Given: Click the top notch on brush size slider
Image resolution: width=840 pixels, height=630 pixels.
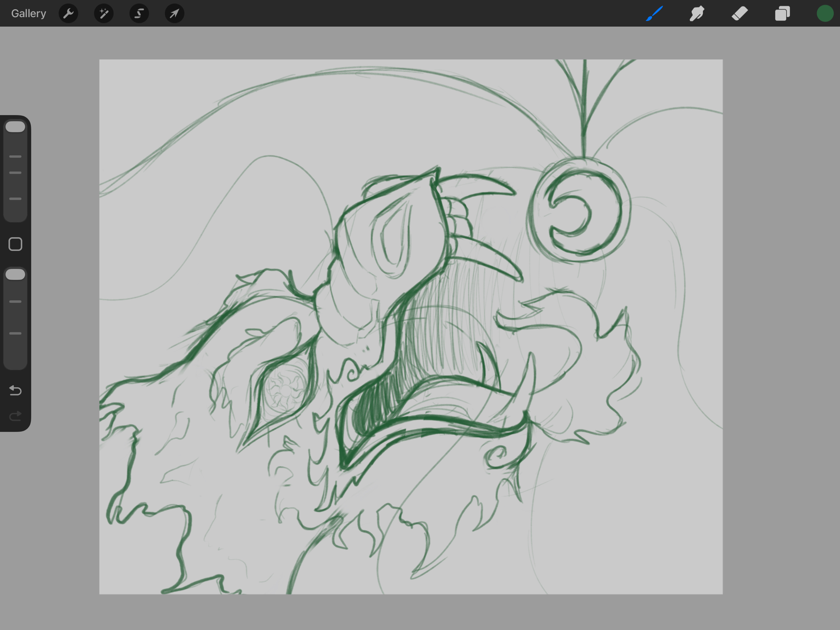Looking at the screenshot, I should (16, 157).
